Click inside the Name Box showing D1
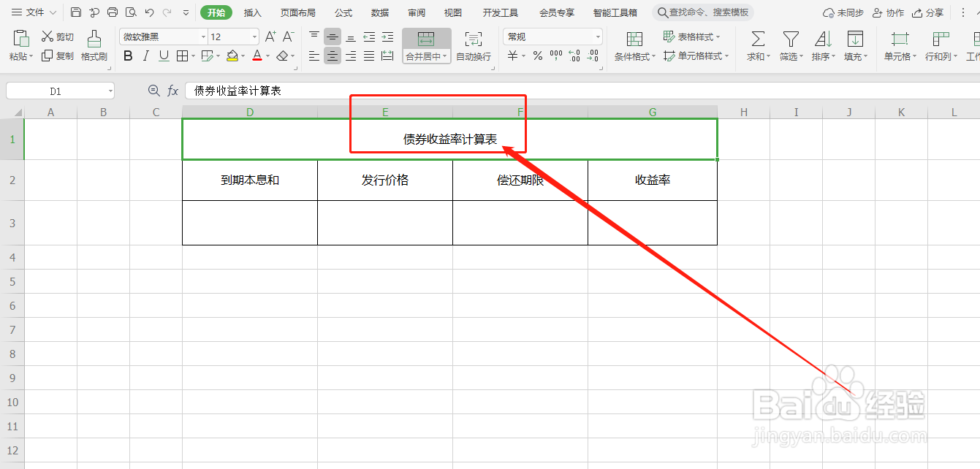This screenshot has height=469, width=980. pos(55,91)
